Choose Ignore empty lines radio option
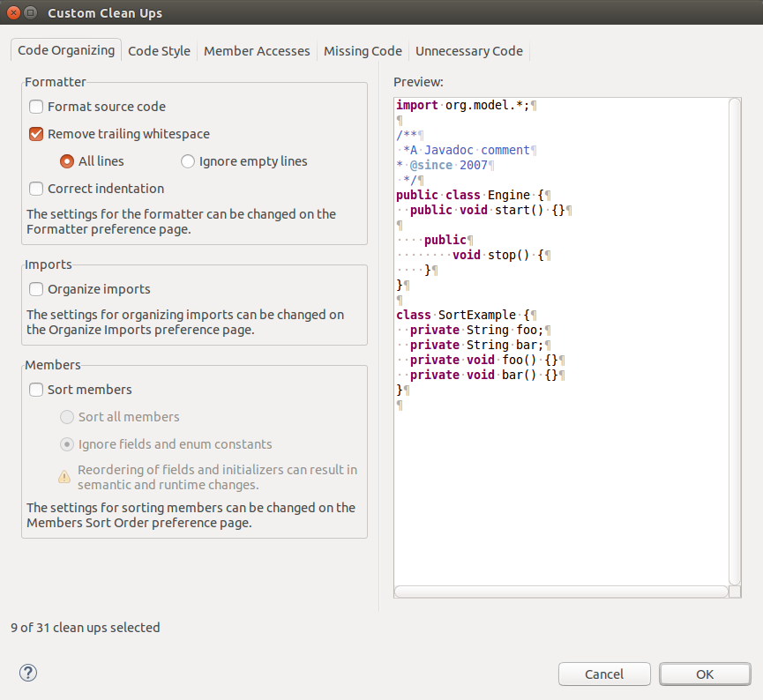The width and height of the screenshot is (763, 700). pos(188,161)
